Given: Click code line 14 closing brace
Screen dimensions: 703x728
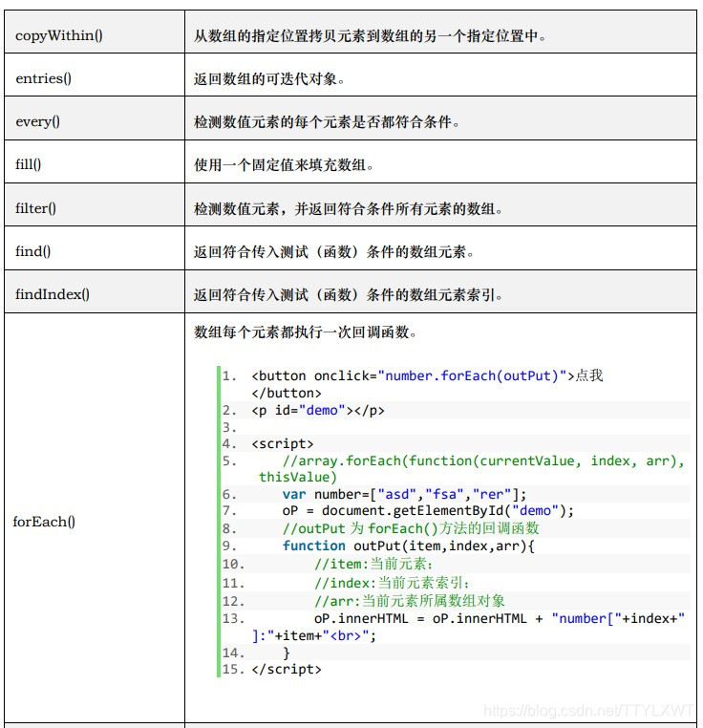Looking at the screenshot, I should tap(286, 653).
